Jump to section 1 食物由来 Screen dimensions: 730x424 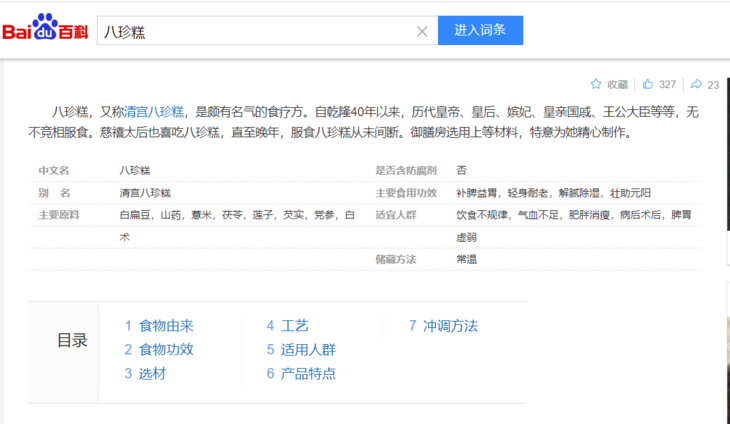point(159,326)
